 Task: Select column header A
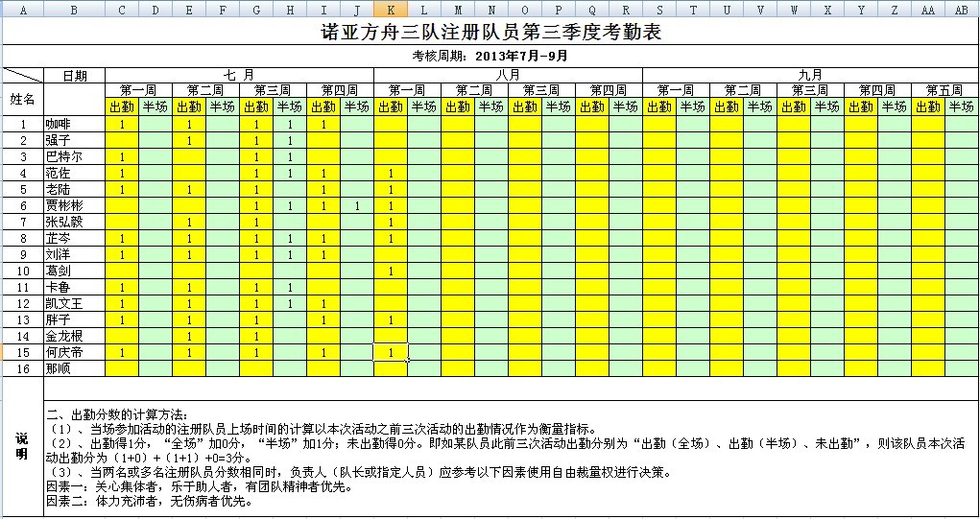24,10
